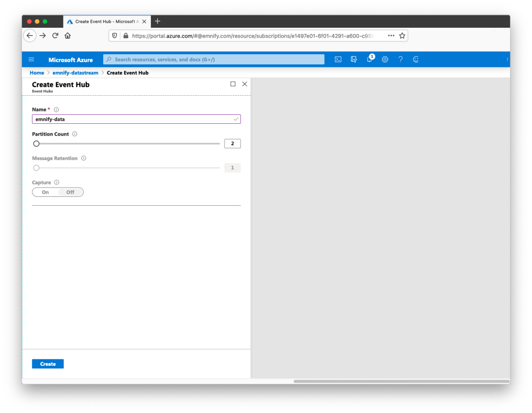Focus the Azure search resources box

[214, 60]
